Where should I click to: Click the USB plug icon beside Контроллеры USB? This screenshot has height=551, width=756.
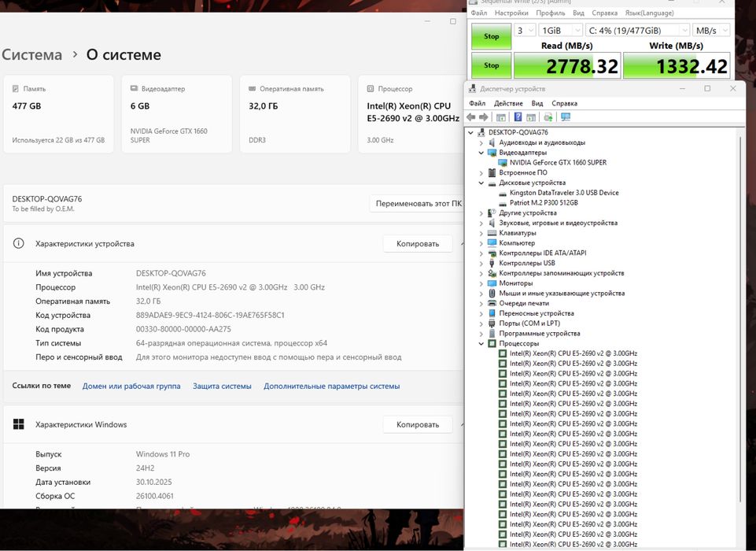click(492, 263)
